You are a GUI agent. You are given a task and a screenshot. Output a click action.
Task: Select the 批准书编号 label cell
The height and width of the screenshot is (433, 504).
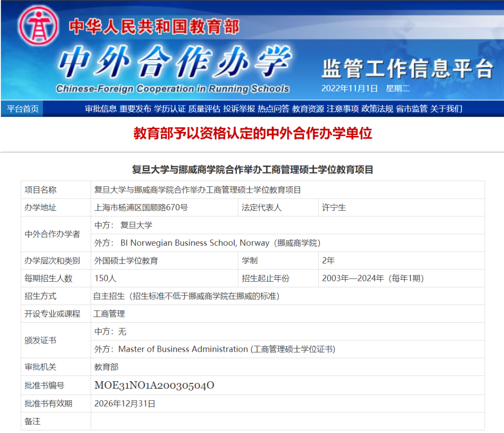[56, 385]
